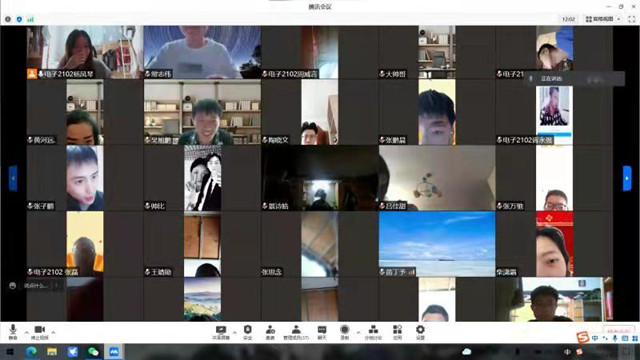Open the 聊天 chat panel
Screen dimensions: 640x360
322,332
